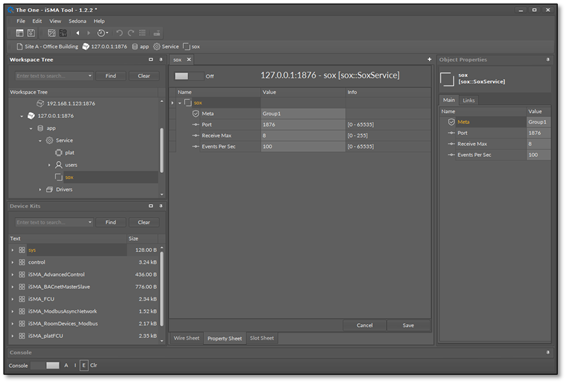
Task: Click the Cancel button
Action: tap(365, 326)
